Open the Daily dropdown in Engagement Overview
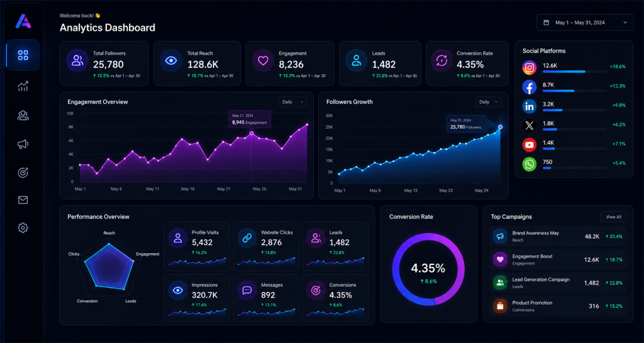This screenshot has height=343, width=644. 292,102
